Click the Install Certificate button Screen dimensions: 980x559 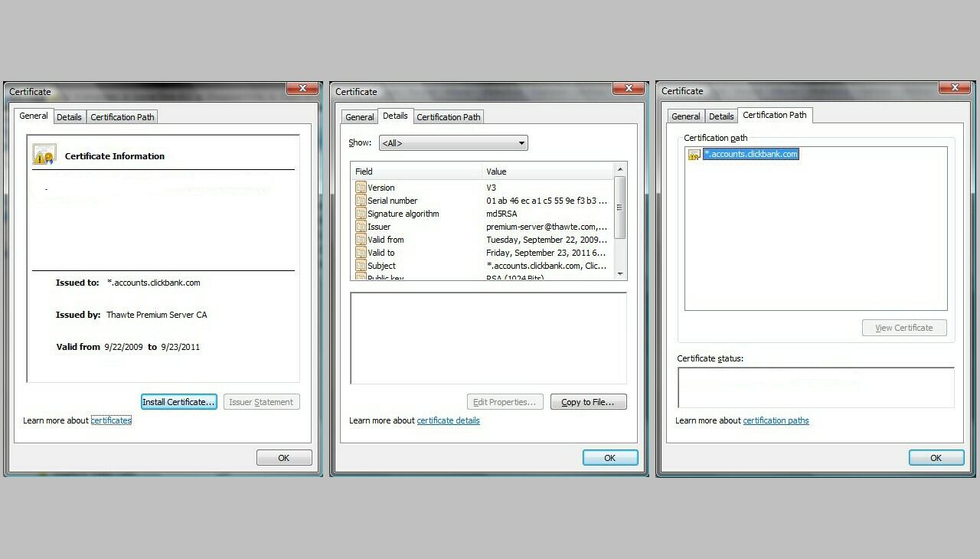tap(178, 402)
